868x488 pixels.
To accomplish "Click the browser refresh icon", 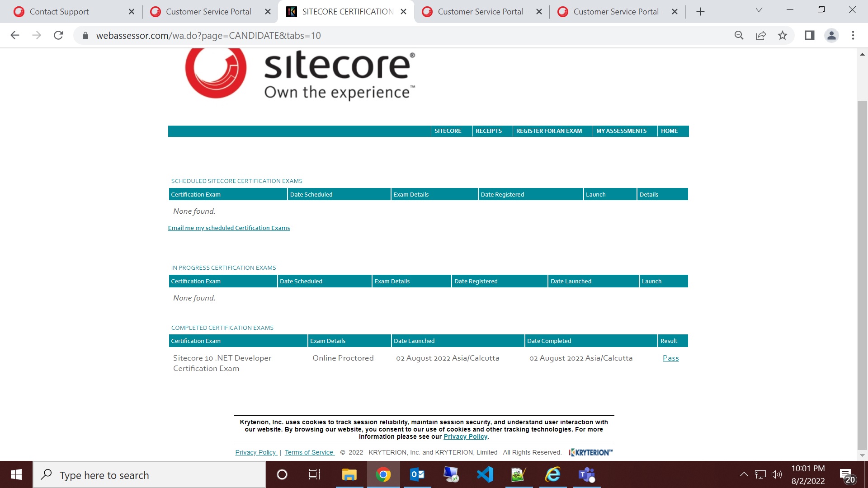I will (58, 35).
